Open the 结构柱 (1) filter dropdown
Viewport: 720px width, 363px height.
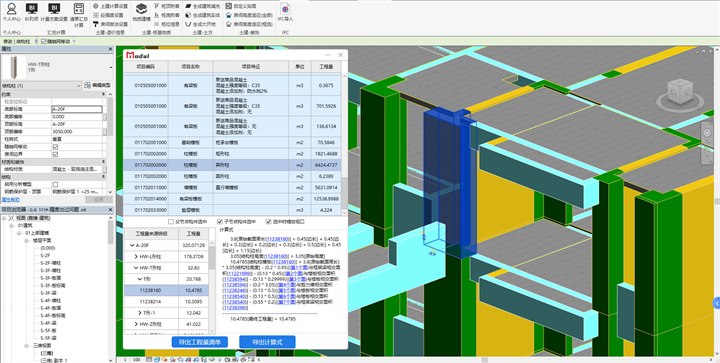79,85
